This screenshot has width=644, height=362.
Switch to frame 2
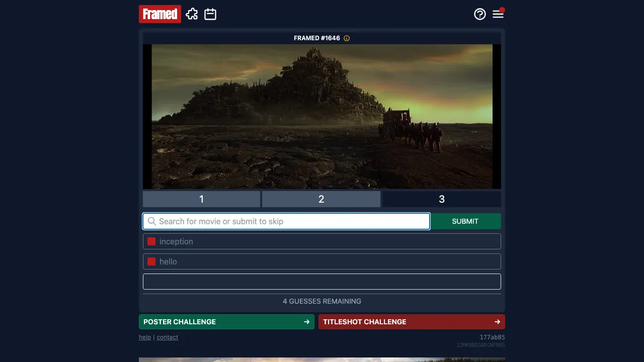coord(321,199)
